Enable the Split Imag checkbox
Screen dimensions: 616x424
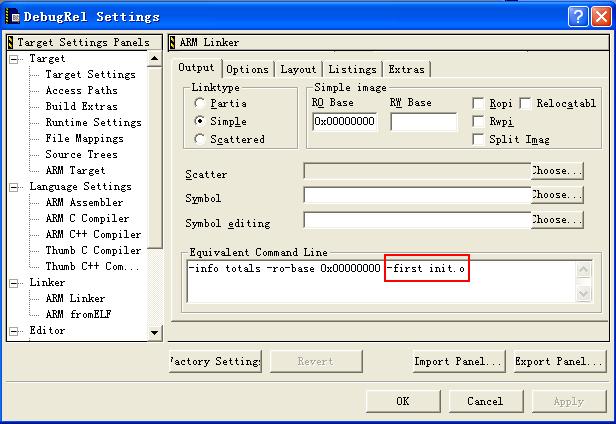[478, 139]
